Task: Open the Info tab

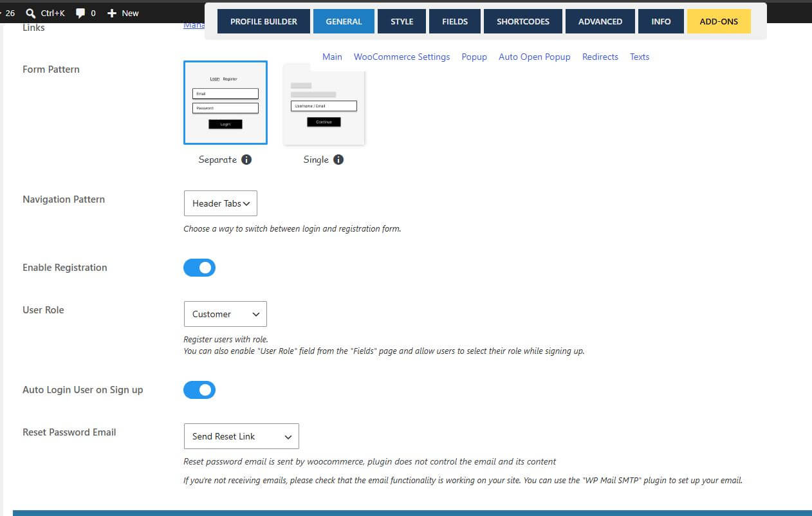Action: [661, 21]
